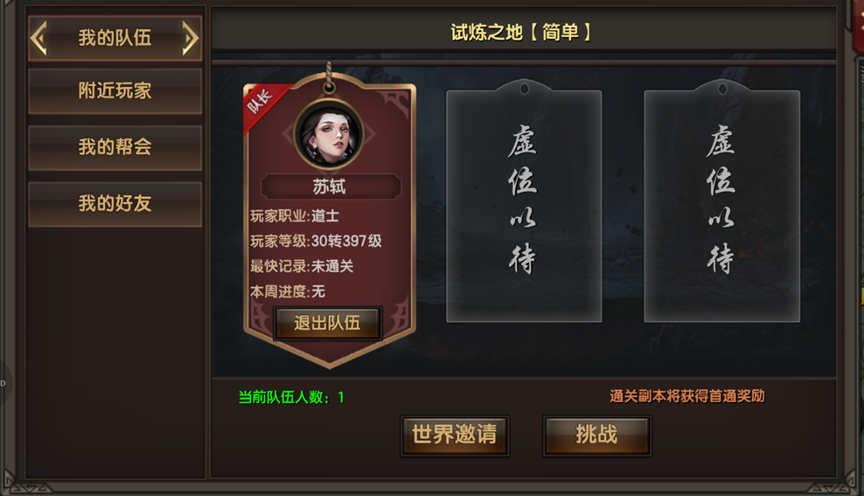864x496 pixels.
Task: Start the dungeon with 挑战 button
Action: point(597,435)
